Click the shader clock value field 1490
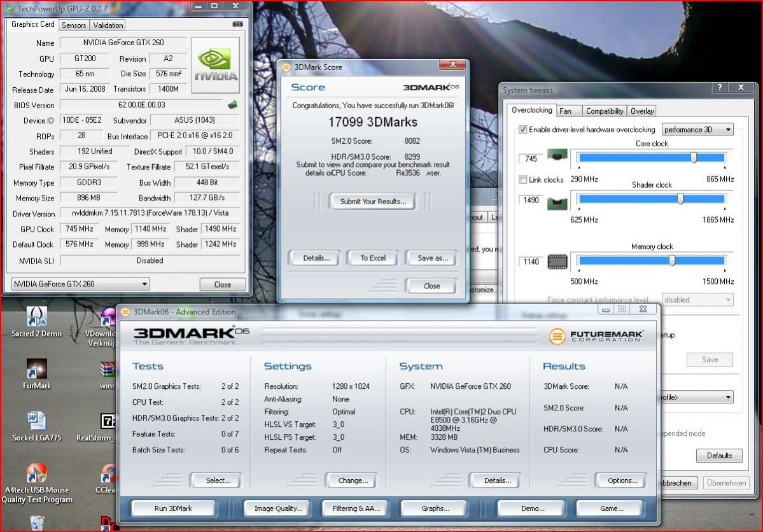 click(x=531, y=200)
